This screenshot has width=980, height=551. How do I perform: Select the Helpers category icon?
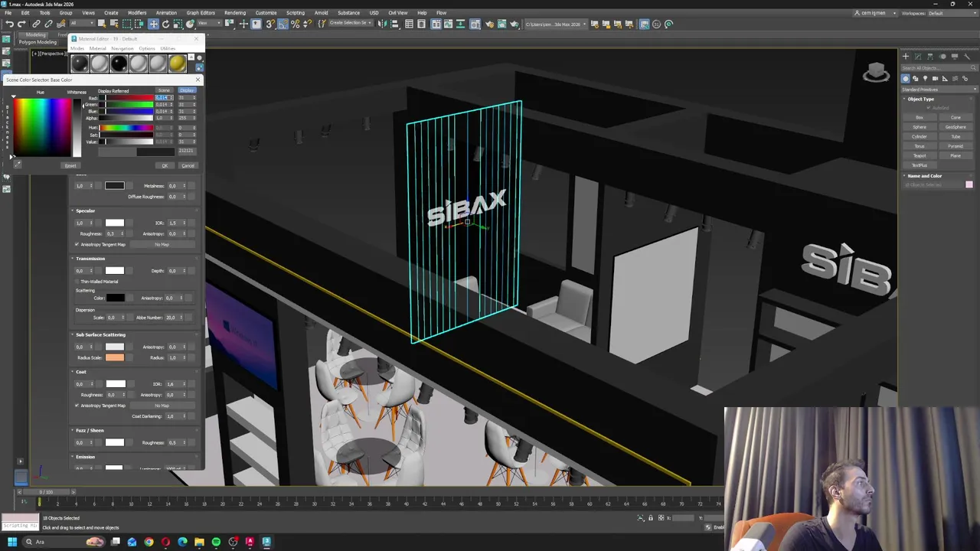[945, 78]
